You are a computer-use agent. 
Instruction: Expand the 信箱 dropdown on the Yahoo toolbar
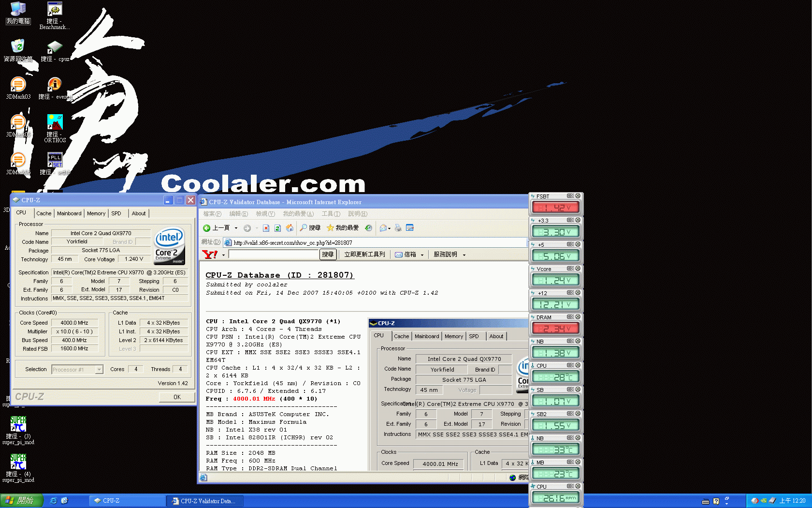coord(422,255)
